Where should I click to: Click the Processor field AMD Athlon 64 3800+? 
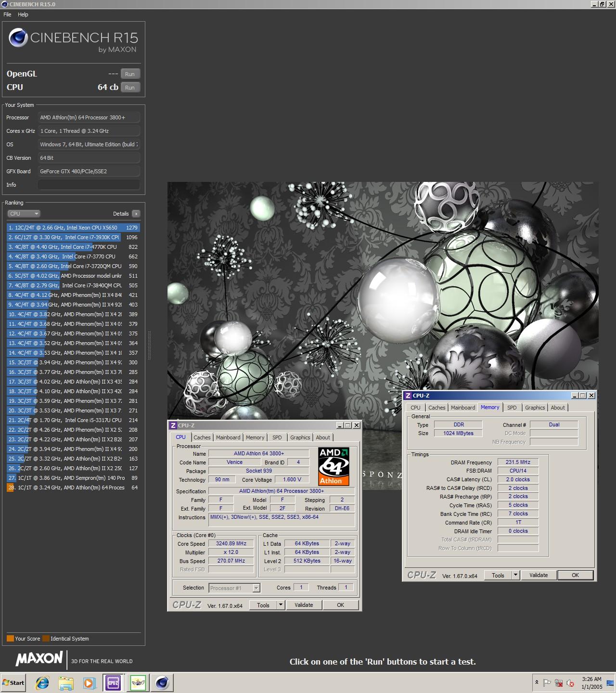(x=89, y=117)
